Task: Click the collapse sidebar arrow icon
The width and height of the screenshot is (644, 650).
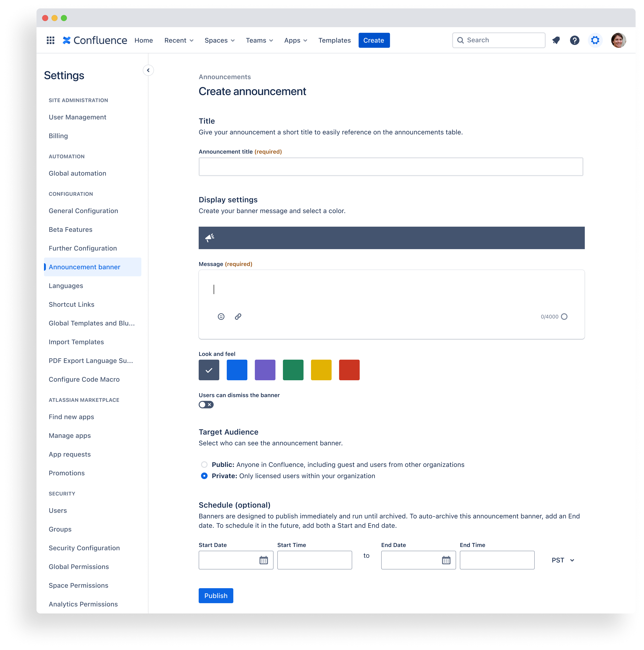Action: [x=149, y=71]
